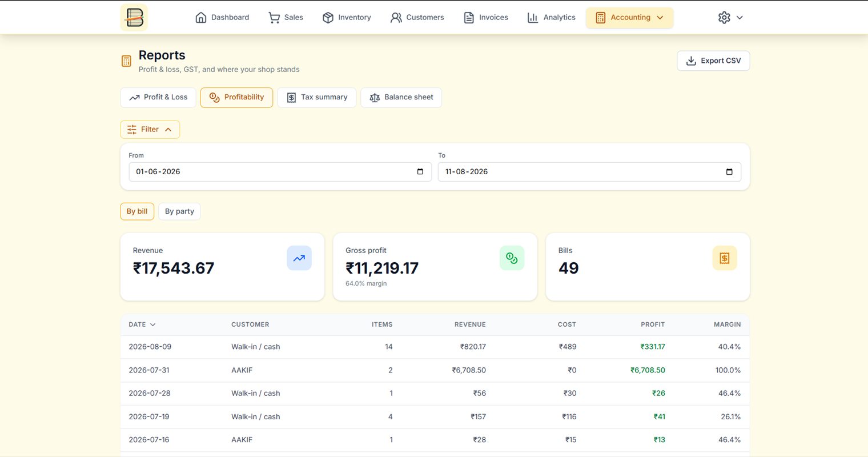Click the Gross profit coins icon
Viewport: 868px width, 457px height.
[x=512, y=258]
